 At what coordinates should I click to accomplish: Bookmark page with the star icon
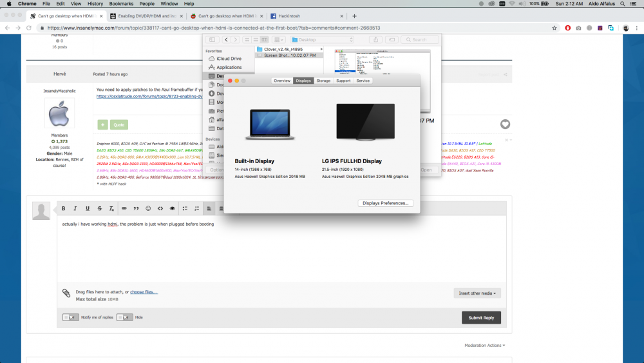point(554,28)
